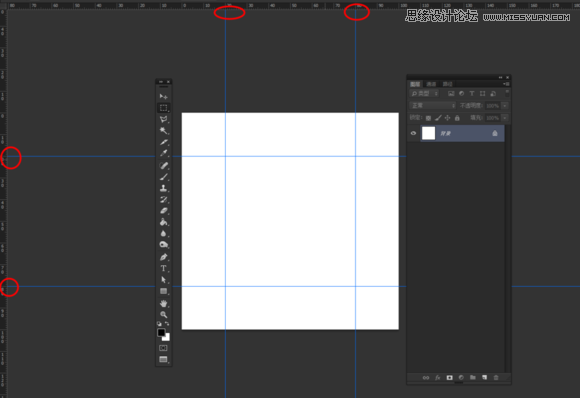Add a layer mask
The height and width of the screenshot is (398, 580).
pyautogui.click(x=449, y=378)
